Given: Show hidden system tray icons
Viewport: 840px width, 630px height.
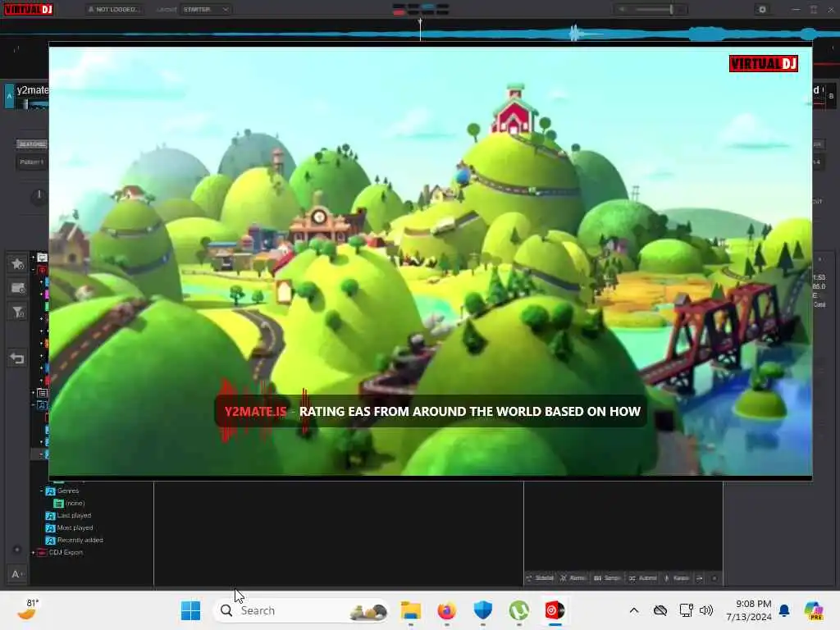Looking at the screenshot, I should click(x=634, y=610).
